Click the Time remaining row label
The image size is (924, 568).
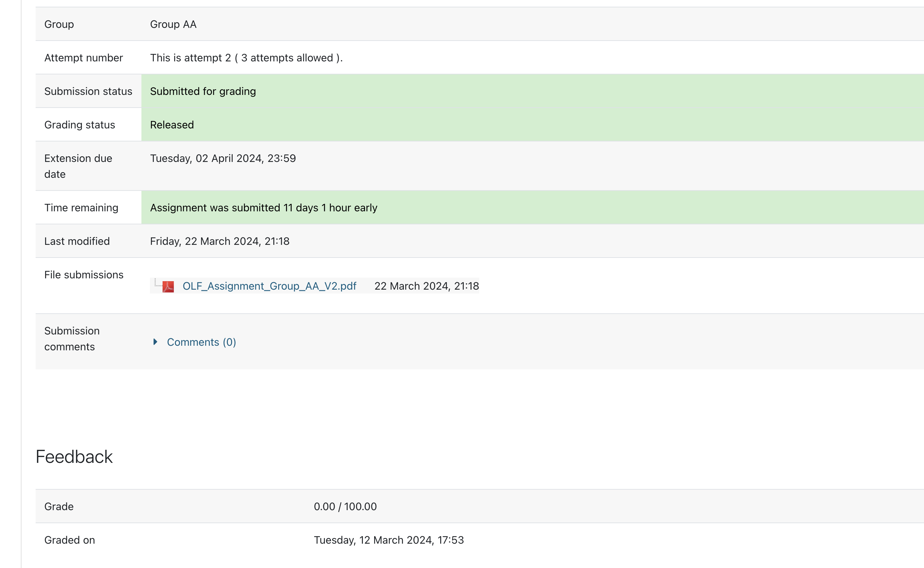(81, 208)
